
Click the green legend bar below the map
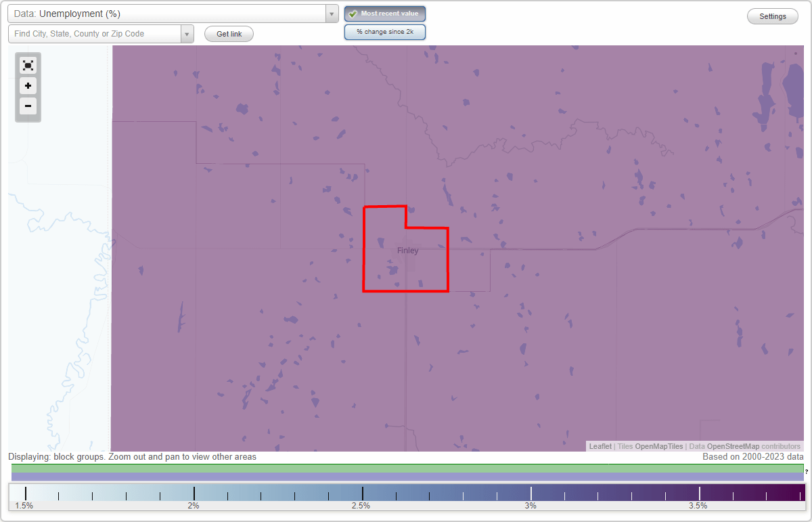tap(406, 469)
